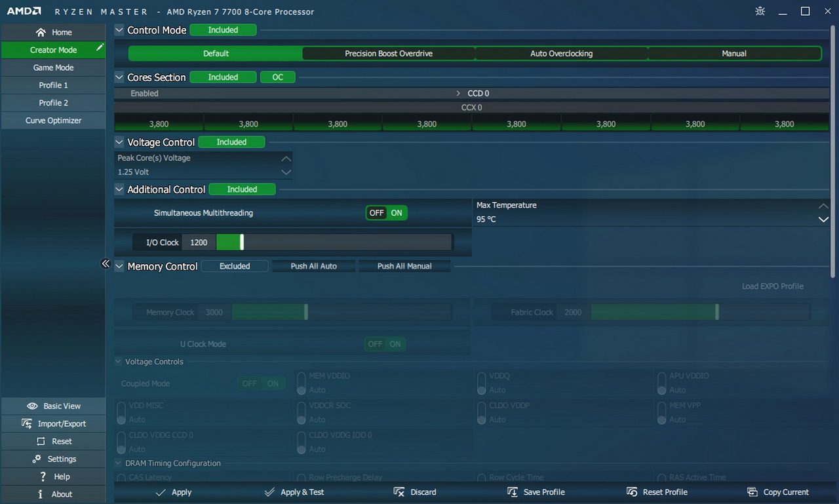Image resolution: width=839 pixels, height=504 pixels.
Task: Decrease Peak Core(s) Voltage with down arrow
Action: (x=286, y=172)
